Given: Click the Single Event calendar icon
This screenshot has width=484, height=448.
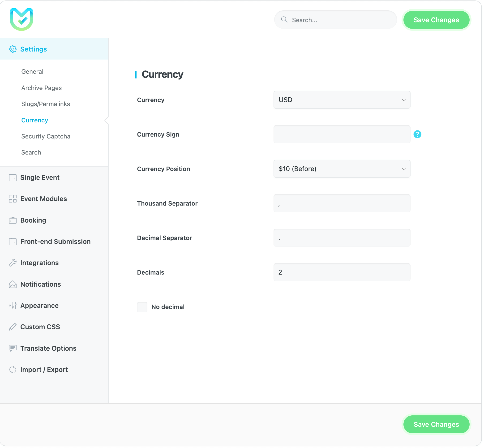Looking at the screenshot, I should tap(13, 178).
